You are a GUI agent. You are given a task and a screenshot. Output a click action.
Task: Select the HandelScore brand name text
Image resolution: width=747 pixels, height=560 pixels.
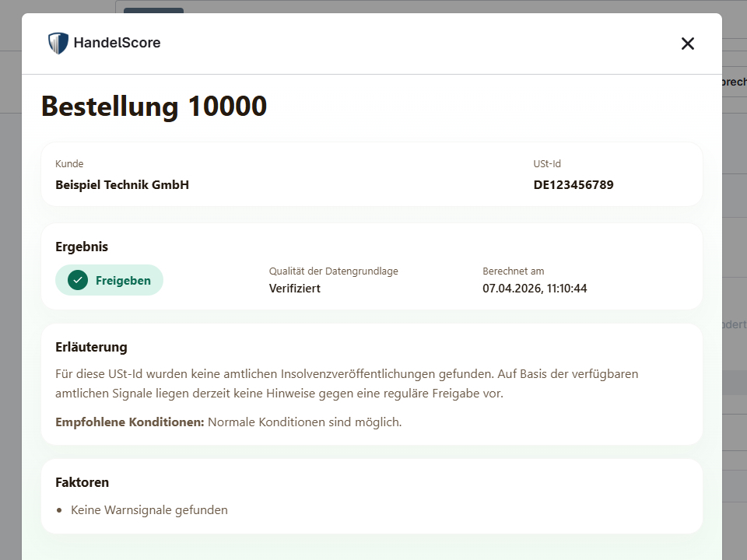[x=117, y=43]
